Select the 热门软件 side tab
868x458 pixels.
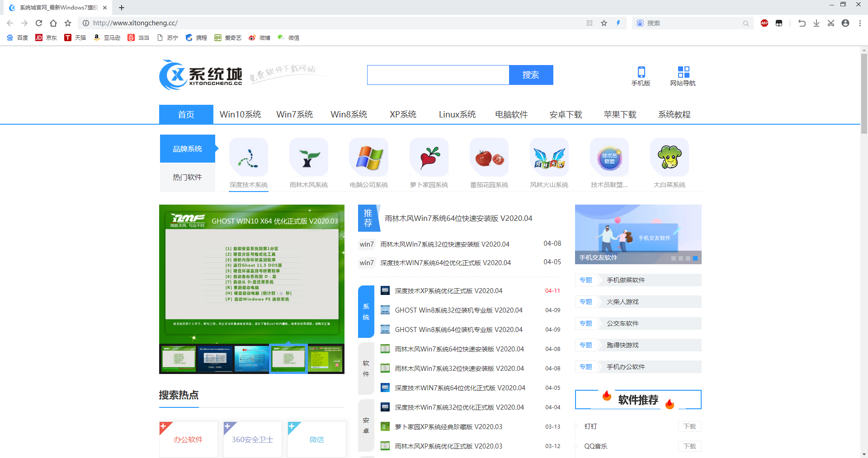click(x=188, y=177)
